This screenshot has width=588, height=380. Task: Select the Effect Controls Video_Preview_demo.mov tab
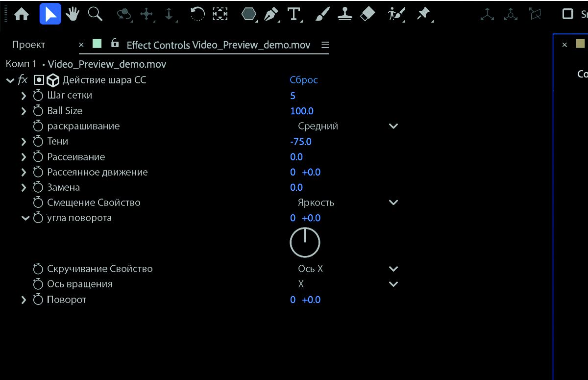(219, 45)
